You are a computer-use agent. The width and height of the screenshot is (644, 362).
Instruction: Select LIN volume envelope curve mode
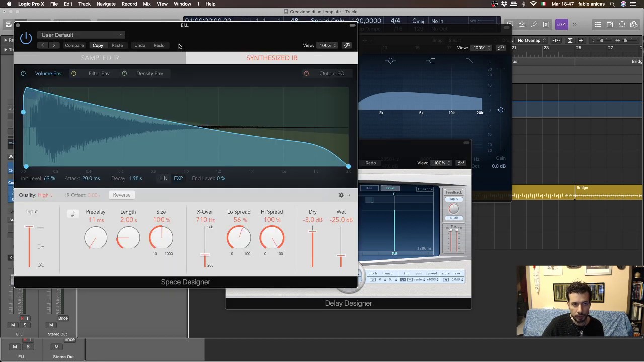click(164, 178)
